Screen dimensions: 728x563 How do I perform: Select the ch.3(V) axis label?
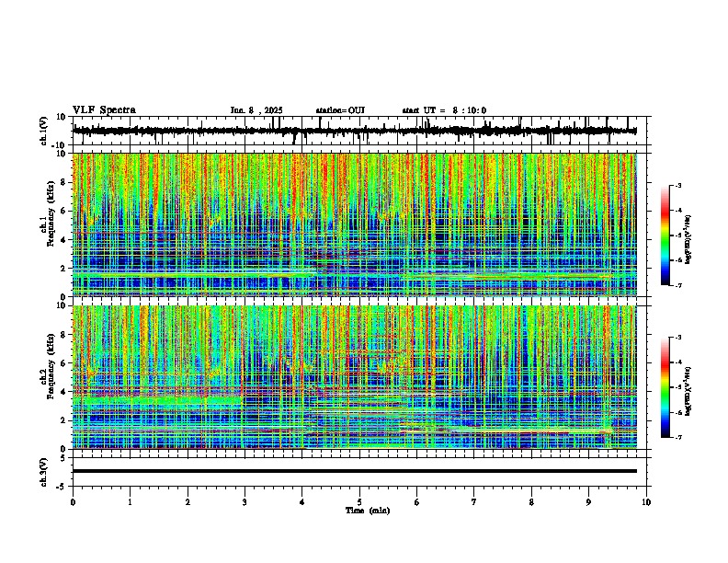pyautogui.click(x=43, y=472)
